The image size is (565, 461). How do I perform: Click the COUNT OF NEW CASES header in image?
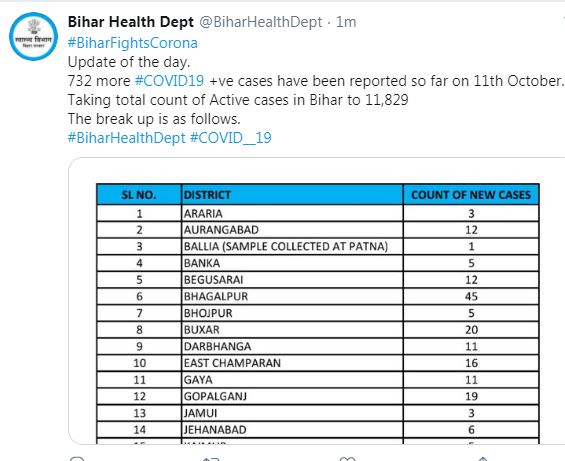[471, 195]
